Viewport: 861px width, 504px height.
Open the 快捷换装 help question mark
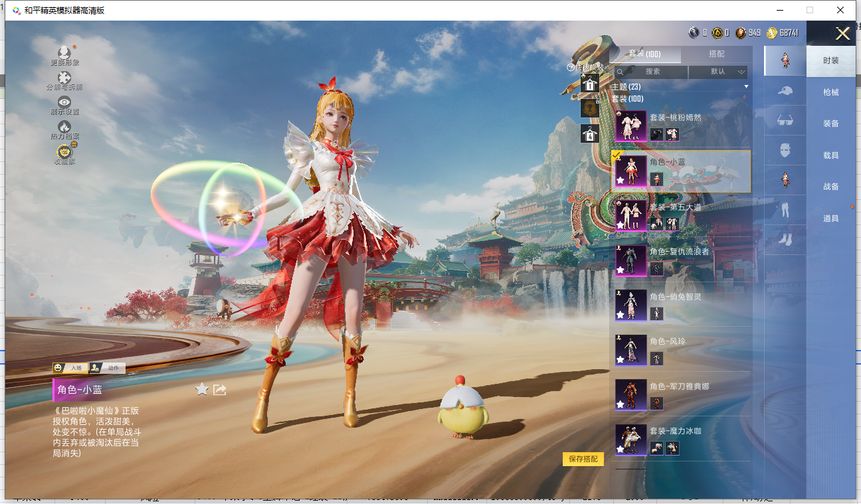click(x=570, y=67)
